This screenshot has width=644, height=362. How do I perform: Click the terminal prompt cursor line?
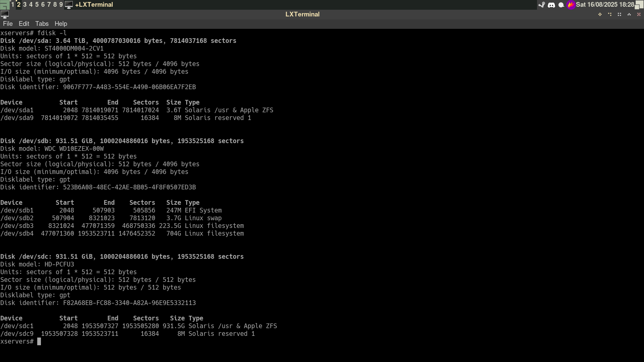[x=39, y=342]
